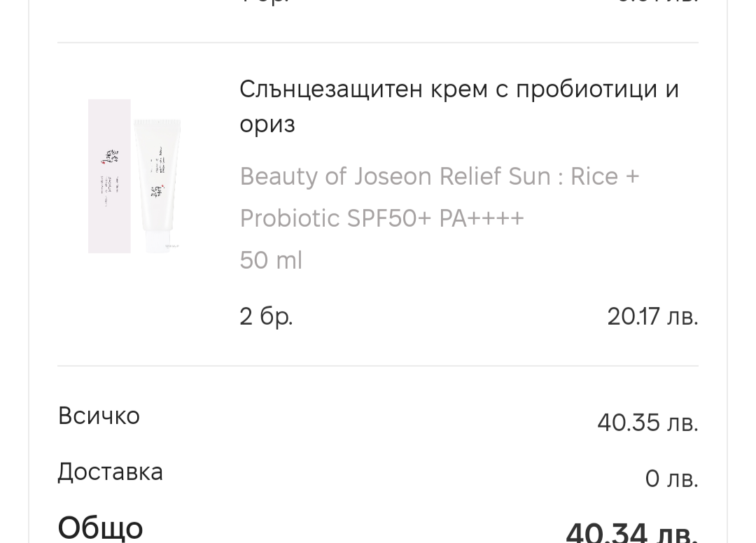
Task: Select the 40.34 лв. grand total
Action: coord(631,532)
